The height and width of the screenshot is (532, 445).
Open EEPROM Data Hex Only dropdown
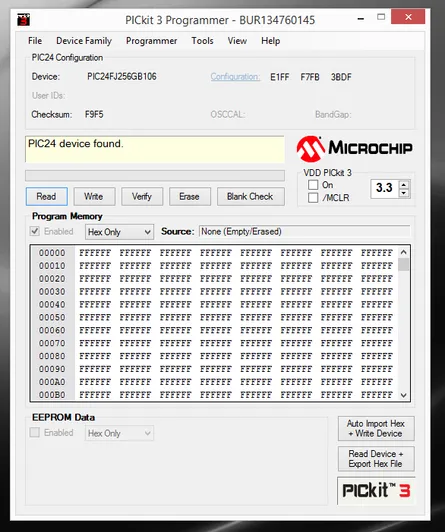(119, 433)
